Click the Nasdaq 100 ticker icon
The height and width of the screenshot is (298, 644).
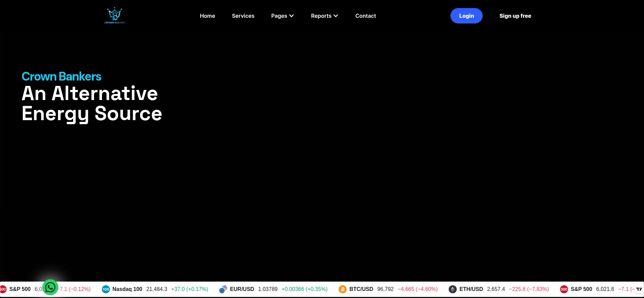coord(106,289)
